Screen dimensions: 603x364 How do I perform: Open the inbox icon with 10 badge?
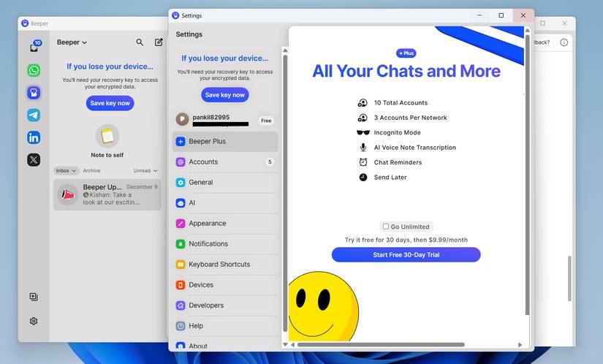click(x=34, y=46)
